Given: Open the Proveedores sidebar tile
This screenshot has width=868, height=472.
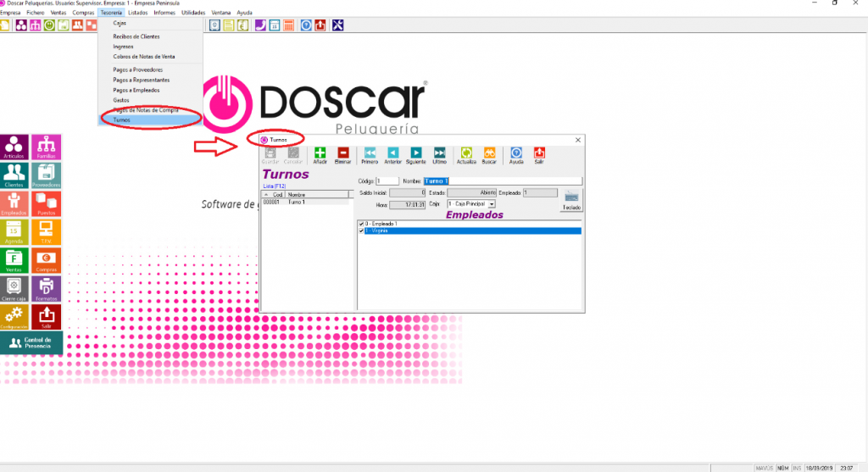Looking at the screenshot, I should [47, 175].
